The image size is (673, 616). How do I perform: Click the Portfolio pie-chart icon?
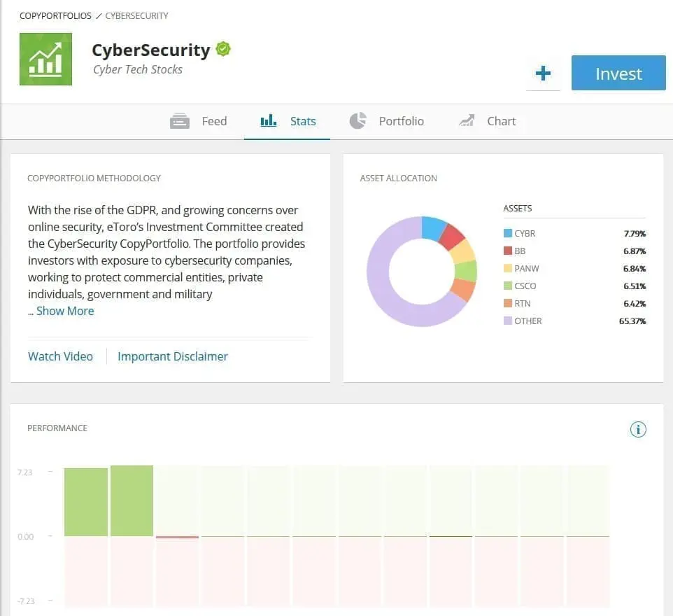point(357,120)
